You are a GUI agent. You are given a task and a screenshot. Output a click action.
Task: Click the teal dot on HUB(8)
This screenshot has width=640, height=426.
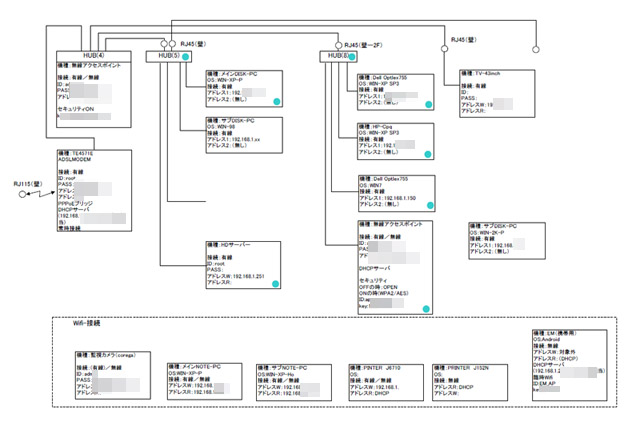click(351, 57)
